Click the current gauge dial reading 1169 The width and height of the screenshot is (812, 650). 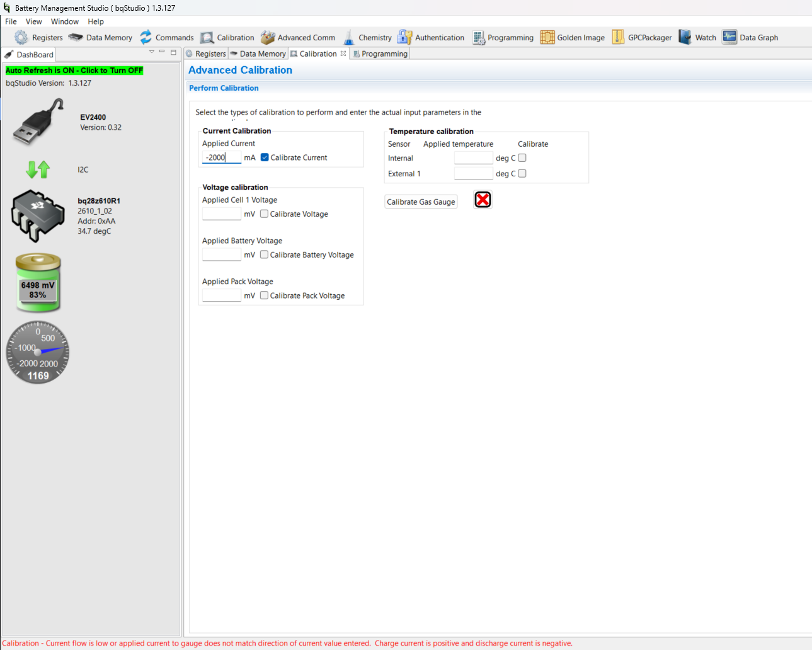[38, 352]
